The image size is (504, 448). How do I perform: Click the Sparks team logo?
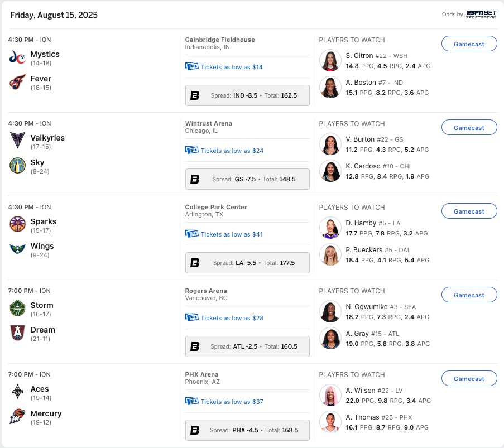click(x=17, y=225)
